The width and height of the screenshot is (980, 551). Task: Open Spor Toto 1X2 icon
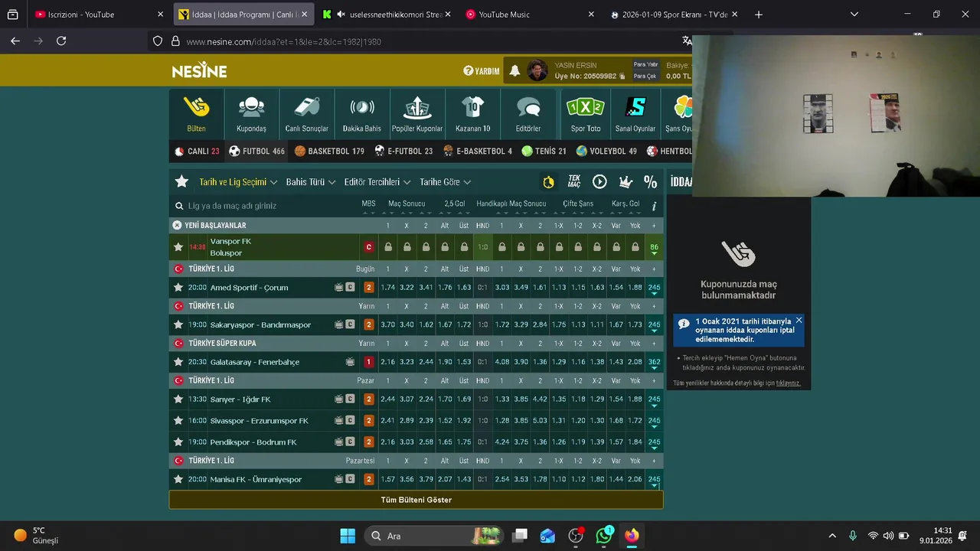click(x=586, y=114)
